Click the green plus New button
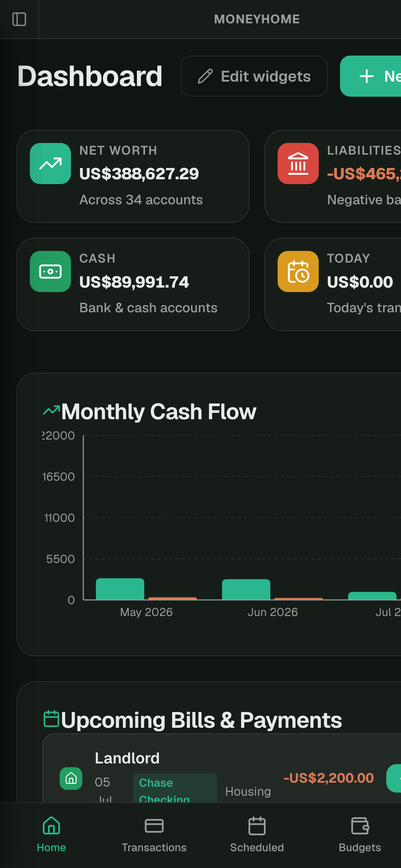This screenshot has height=868, width=401. (370, 76)
